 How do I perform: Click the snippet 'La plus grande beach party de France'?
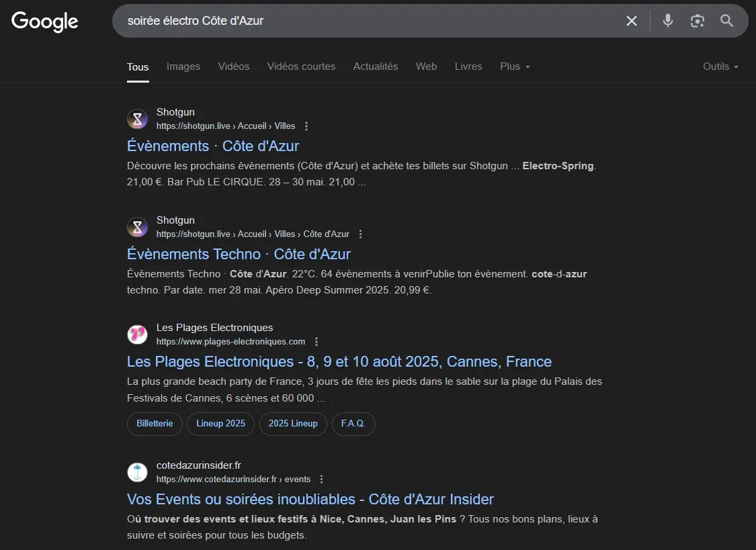215,381
